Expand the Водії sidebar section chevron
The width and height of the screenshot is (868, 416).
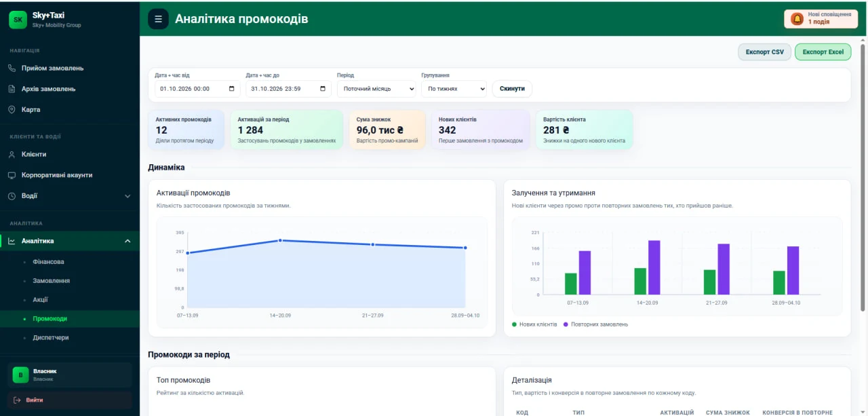coord(127,196)
